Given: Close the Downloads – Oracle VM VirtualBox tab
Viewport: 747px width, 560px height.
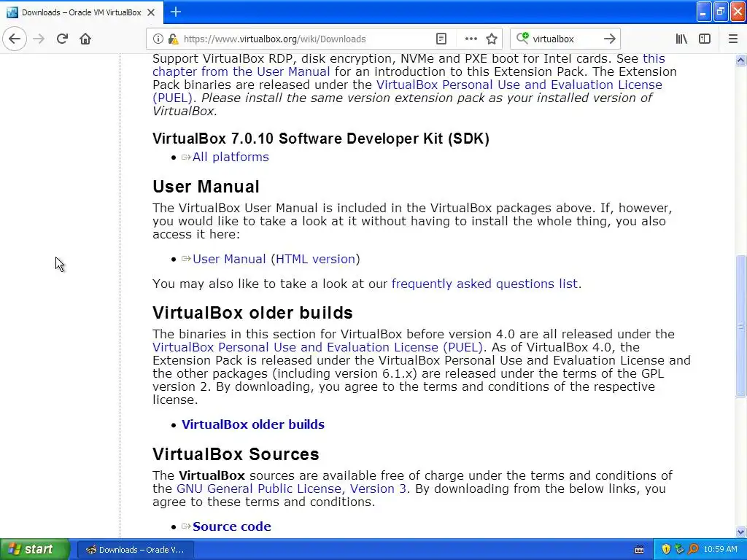Looking at the screenshot, I should coord(151,12).
